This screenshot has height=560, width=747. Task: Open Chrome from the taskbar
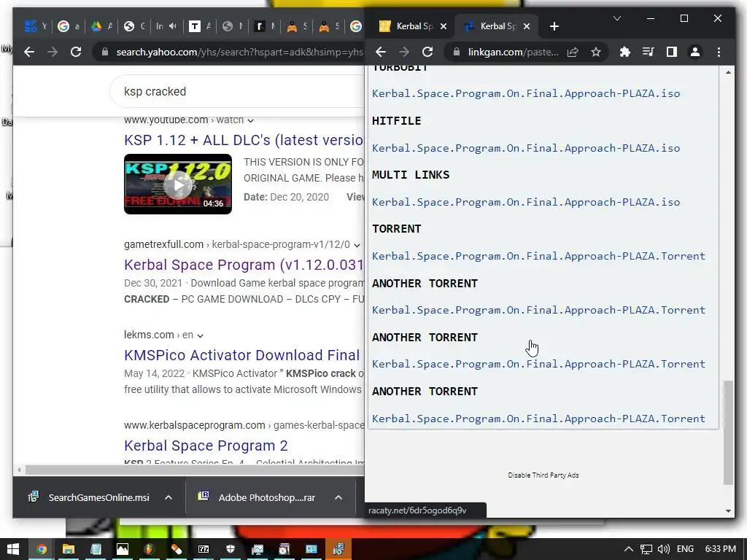click(42, 549)
